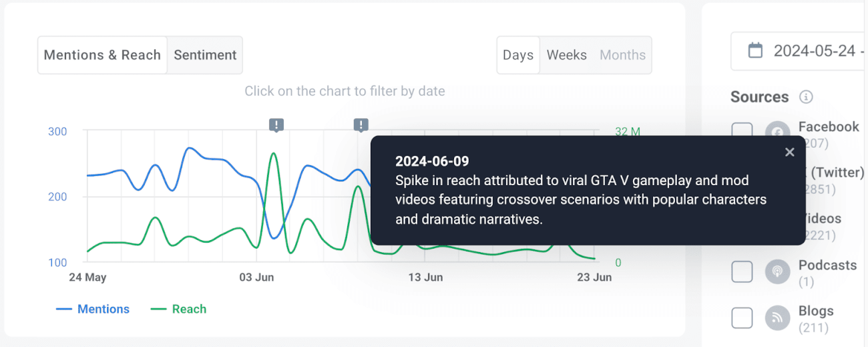Screen dimensions: 868x347
Task: Click the Sources info icon
Action: point(806,98)
